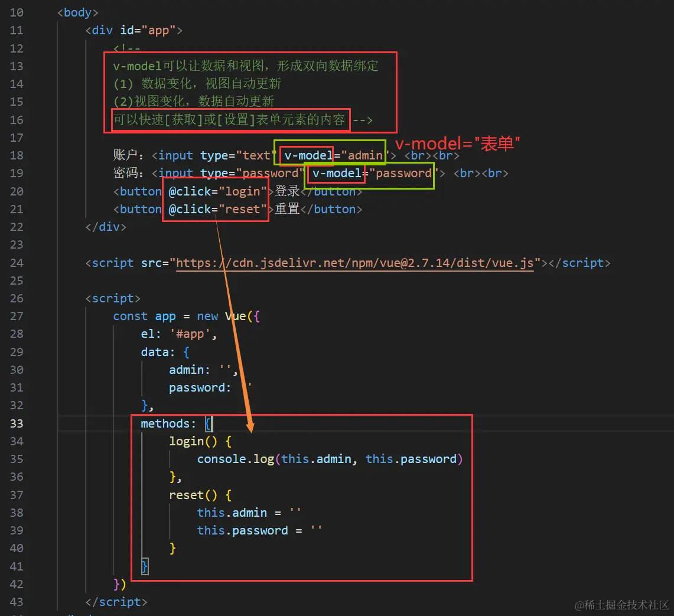This screenshot has height=616, width=674.
Task: Click line number 10 in the gutter
Action: tap(17, 12)
